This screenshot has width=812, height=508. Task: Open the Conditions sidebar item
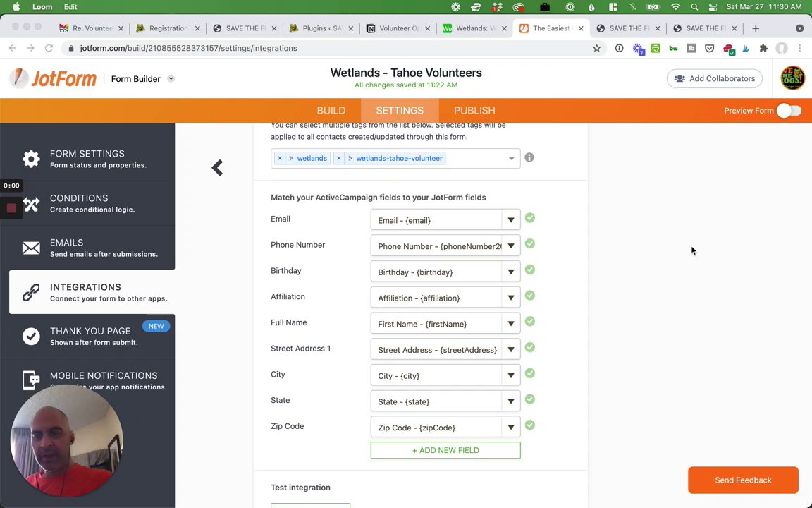pos(87,203)
